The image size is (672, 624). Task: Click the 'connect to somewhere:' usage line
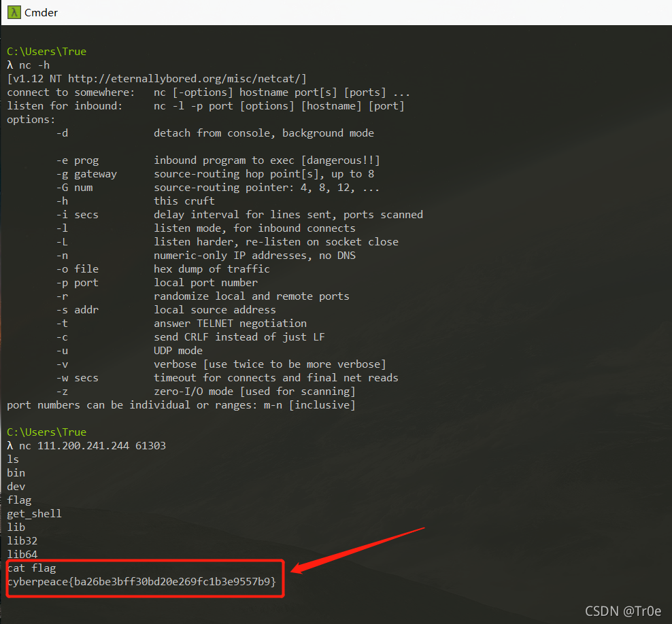pyautogui.click(x=209, y=92)
